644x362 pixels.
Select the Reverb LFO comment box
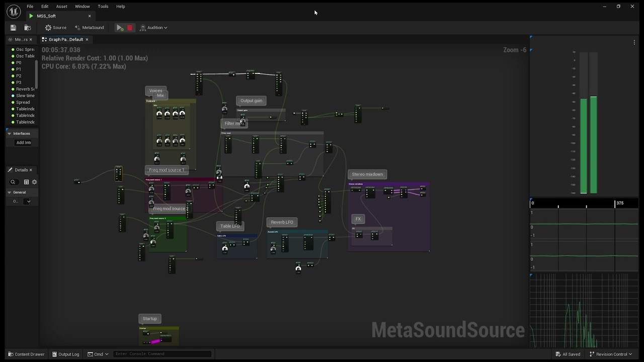point(282,222)
